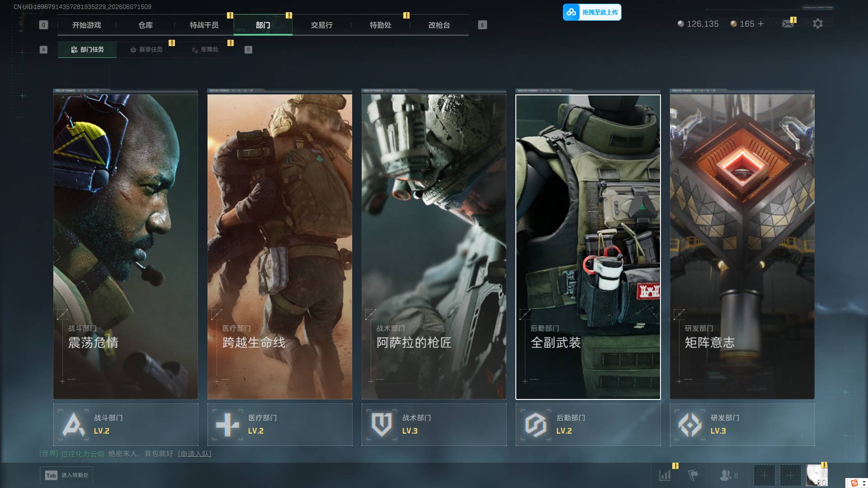Image resolution: width=868 pixels, height=488 pixels.
Task: Click the silver coin currency icon
Action: [681, 24]
